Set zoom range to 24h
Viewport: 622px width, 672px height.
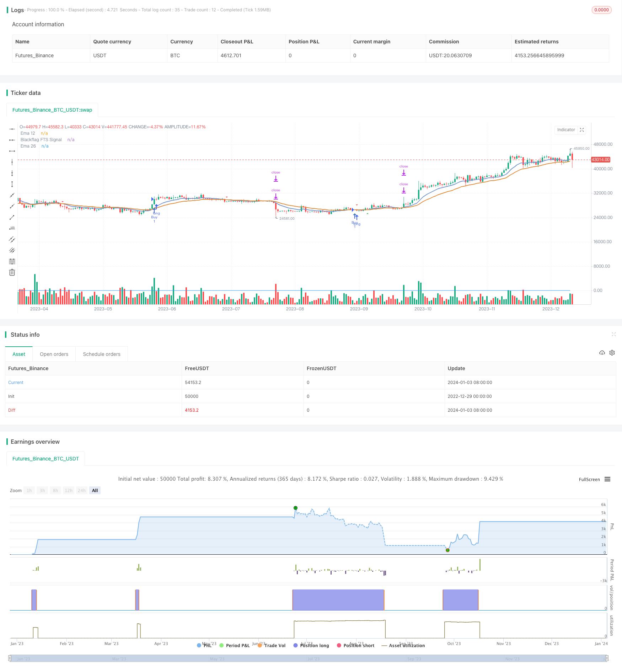tap(82, 491)
